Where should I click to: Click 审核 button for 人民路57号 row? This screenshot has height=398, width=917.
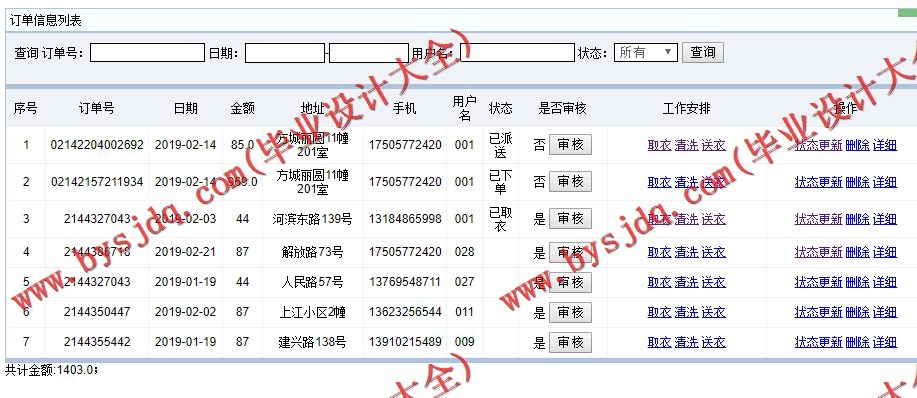click(x=570, y=282)
